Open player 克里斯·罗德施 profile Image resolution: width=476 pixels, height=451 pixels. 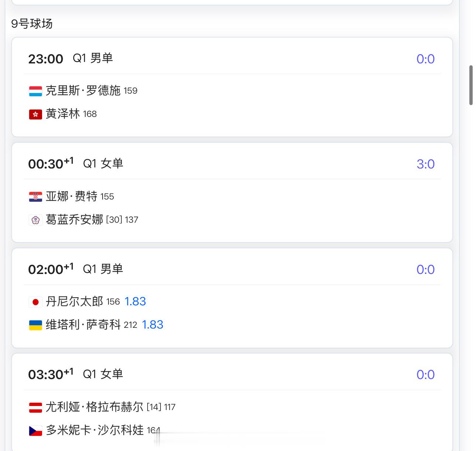pyautogui.click(x=83, y=91)
